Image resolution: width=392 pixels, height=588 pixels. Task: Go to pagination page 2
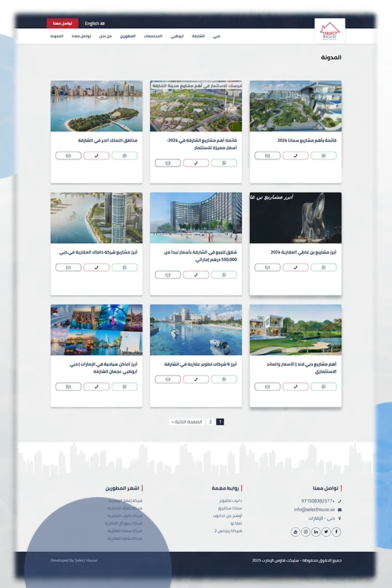[x=210, y=422]
